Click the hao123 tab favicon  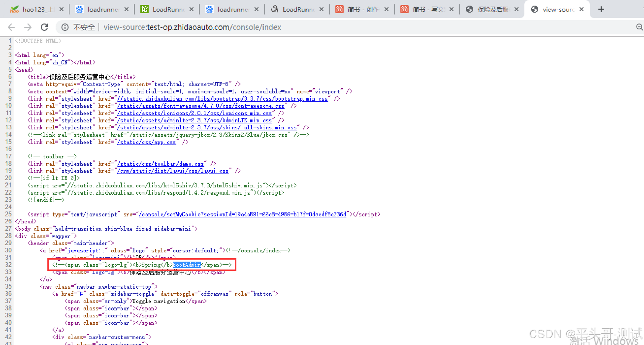click(14, 9)
